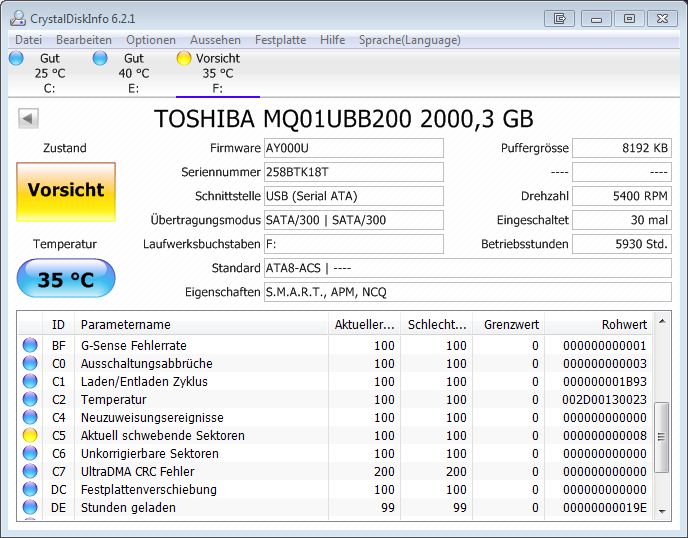This screenshot has height=538, width=688.
Task: Click blue status icon of Laden/Entladen Zyklus row
Action: point(30,381)
